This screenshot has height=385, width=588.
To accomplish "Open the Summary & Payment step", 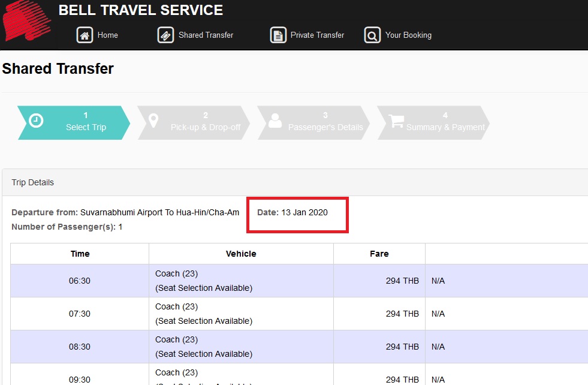I will [444, 123].
